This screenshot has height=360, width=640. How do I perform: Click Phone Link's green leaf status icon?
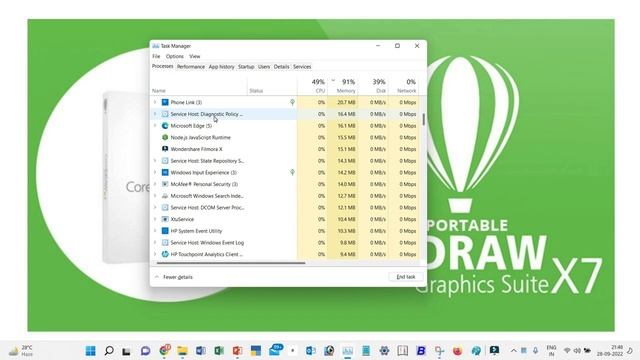point(292,102)
